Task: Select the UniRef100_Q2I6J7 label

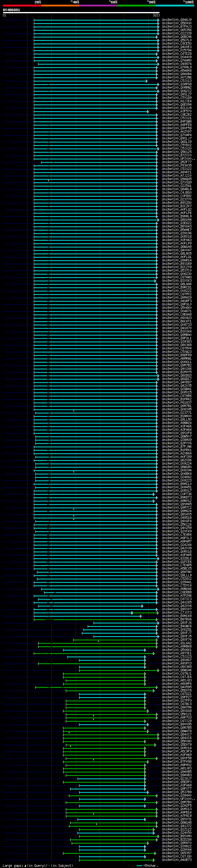Action: pyautogui.click(x=176, y=779)
